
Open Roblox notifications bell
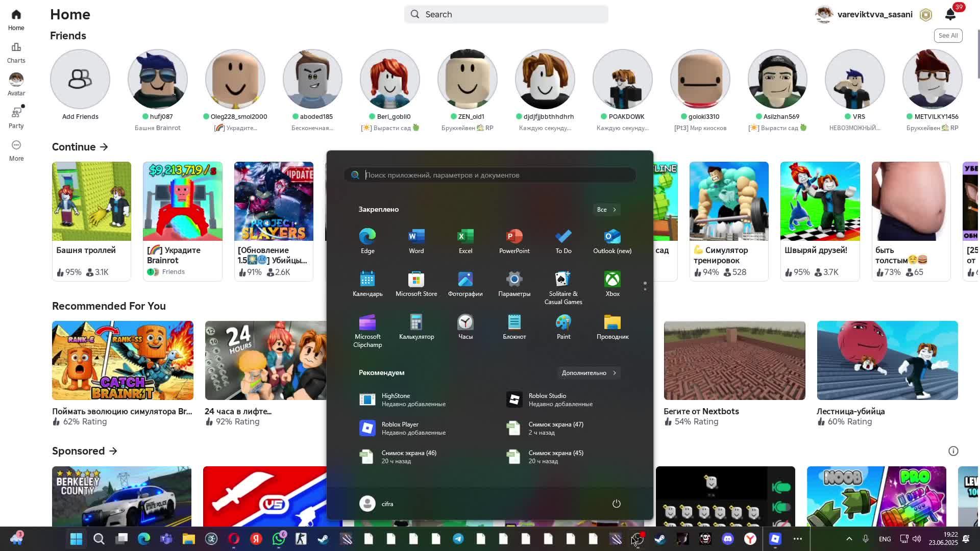(950, 14)
